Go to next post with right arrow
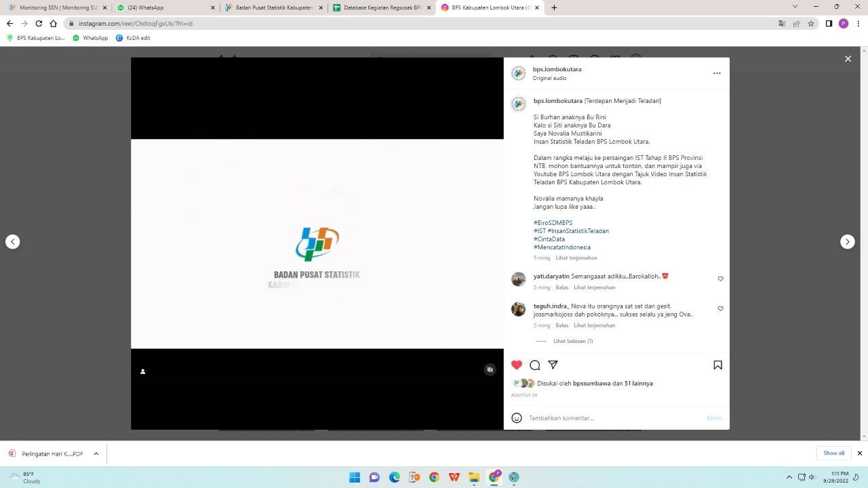The height and width of the screenshot is (488, 868). 848,241
